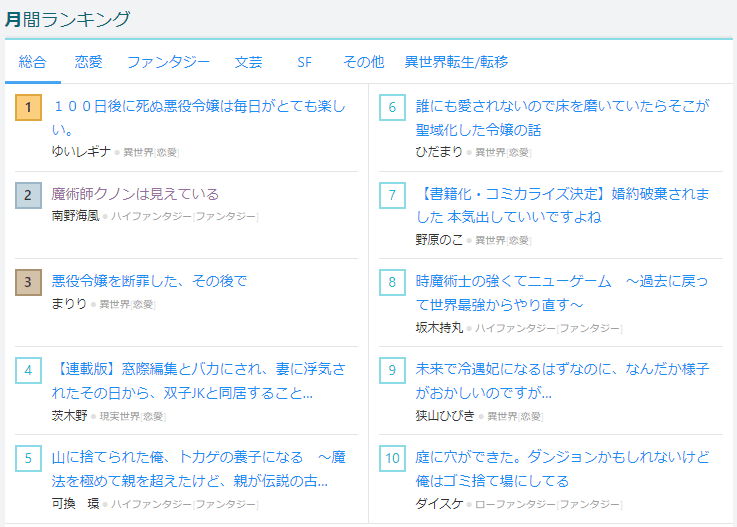Click author name ひだまり
The width and height of the screenshot is (737, 527).
point(439,151)
